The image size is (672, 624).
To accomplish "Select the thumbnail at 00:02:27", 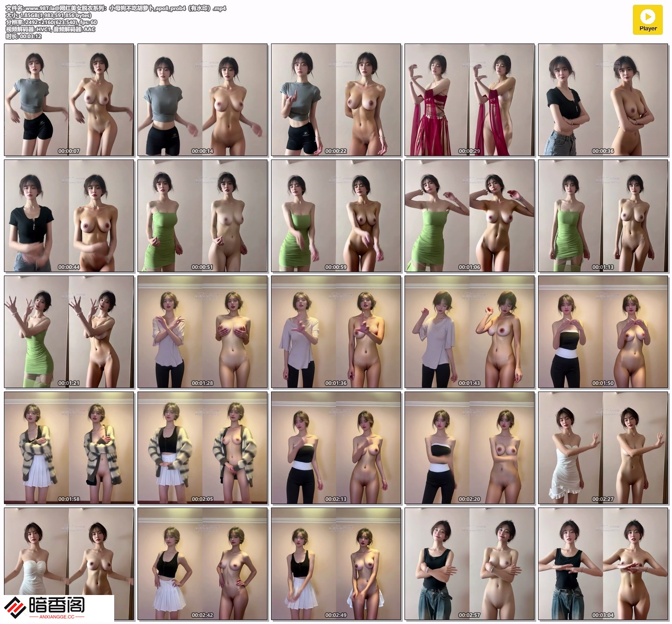I will pyautogui.click(x=603, y=448).
